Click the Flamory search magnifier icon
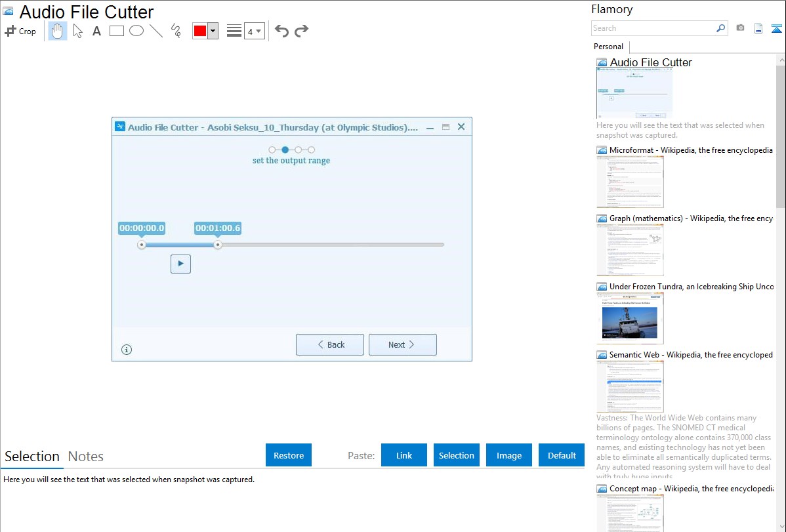The width and height of the screenshot is (786, 532). 720,28
